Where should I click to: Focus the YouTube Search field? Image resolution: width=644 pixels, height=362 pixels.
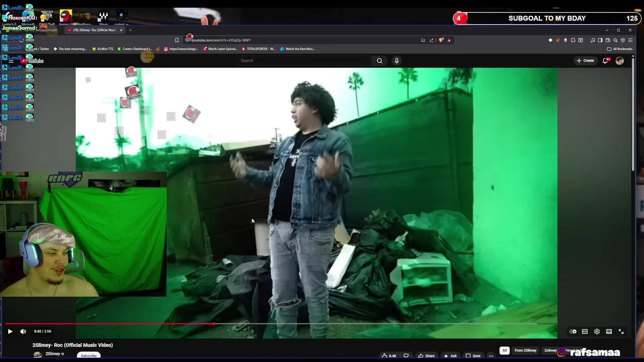[x=304, y=60]
